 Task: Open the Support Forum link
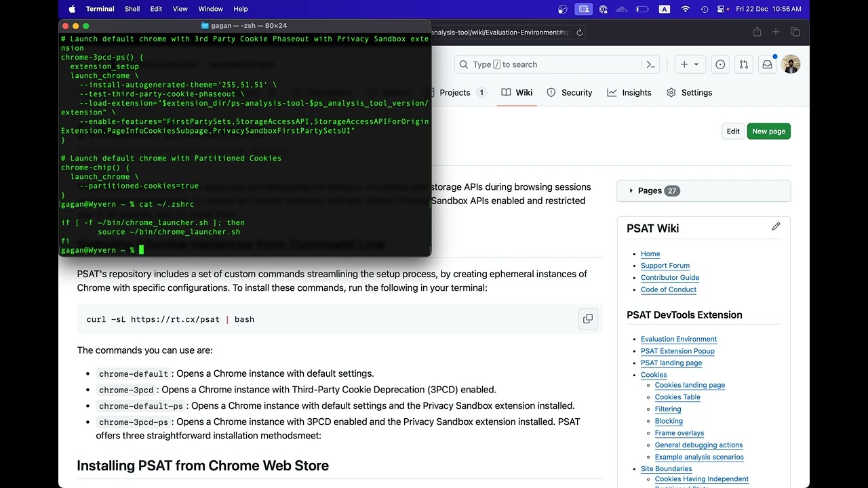point(665,266)
